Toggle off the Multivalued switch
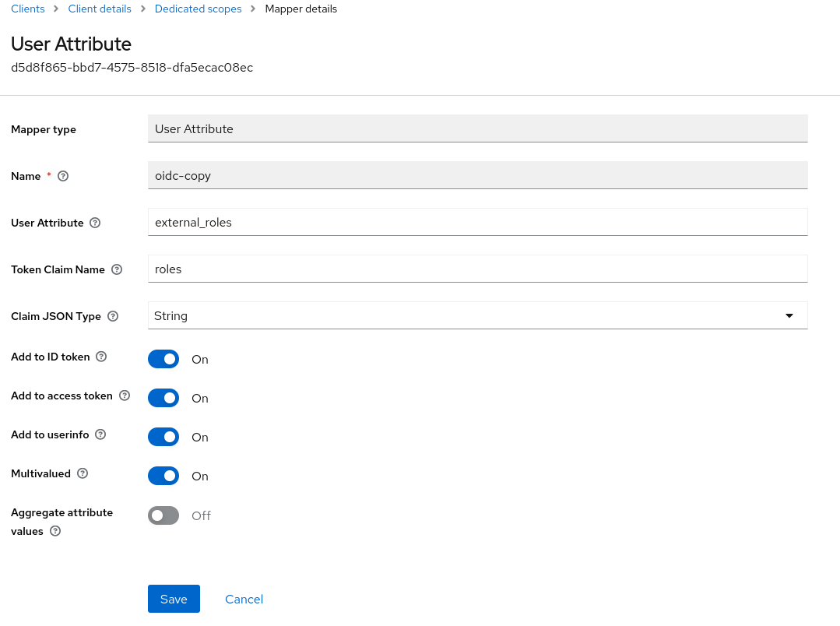This screenshot has height=626, width=840. point(163,476)
